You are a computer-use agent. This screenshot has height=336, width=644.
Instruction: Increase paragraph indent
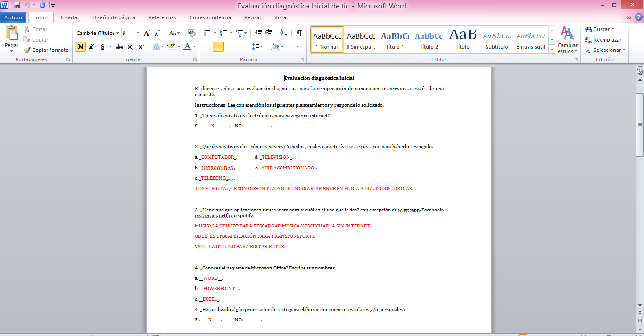pos(269,33)
